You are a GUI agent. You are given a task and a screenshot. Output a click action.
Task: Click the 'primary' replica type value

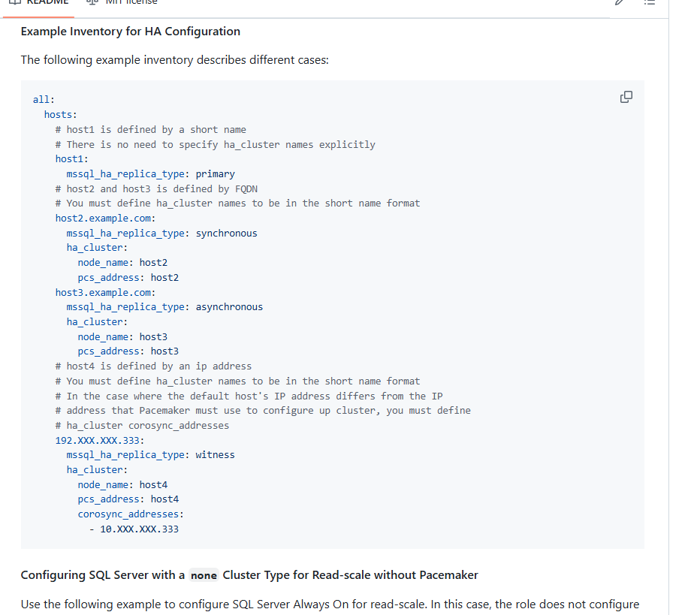[x=215, y=174]
